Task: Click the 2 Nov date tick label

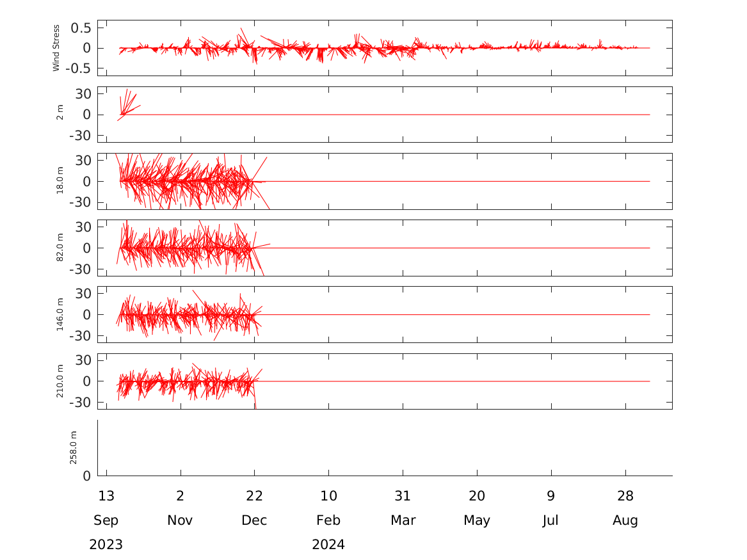Action: 181,496
